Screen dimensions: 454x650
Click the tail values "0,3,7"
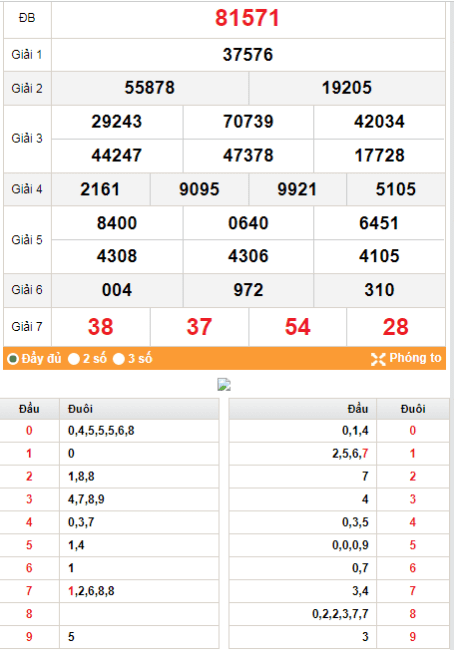[x=81, y=522]
